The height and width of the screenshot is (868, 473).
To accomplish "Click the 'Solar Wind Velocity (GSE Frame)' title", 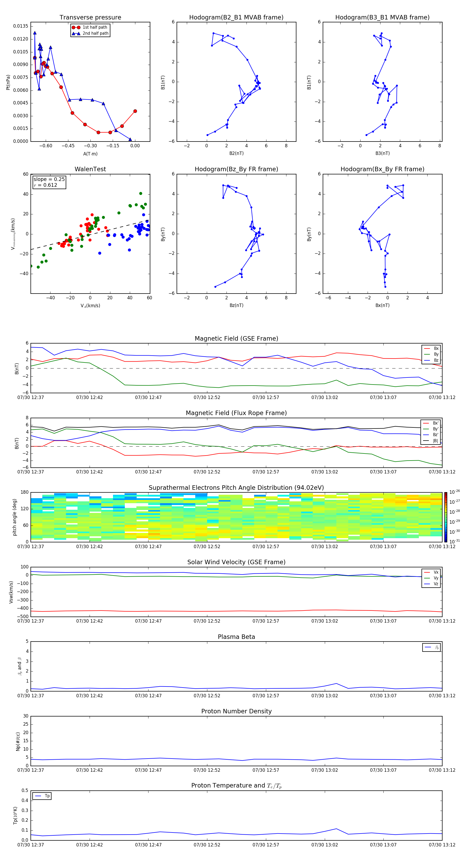I will 236,562.
